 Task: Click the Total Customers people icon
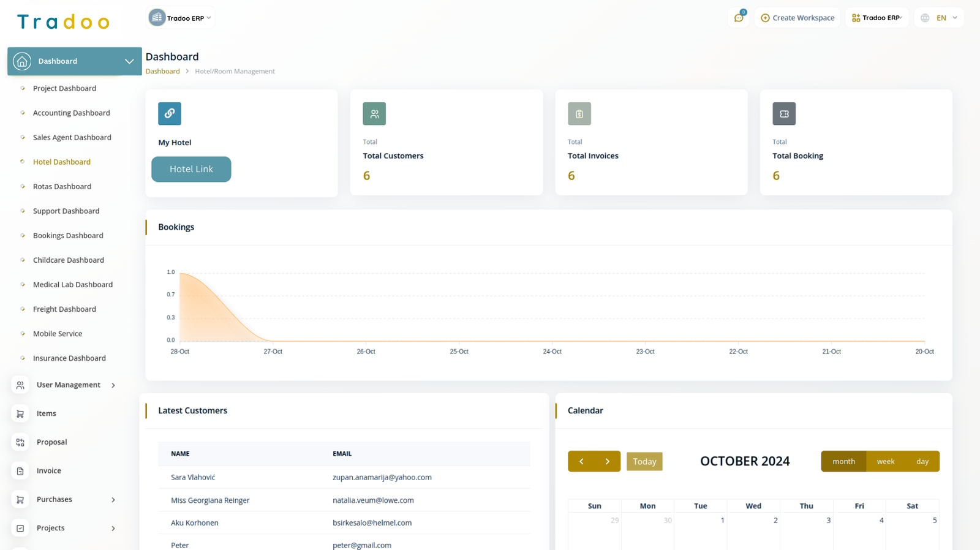click(374, 114)
